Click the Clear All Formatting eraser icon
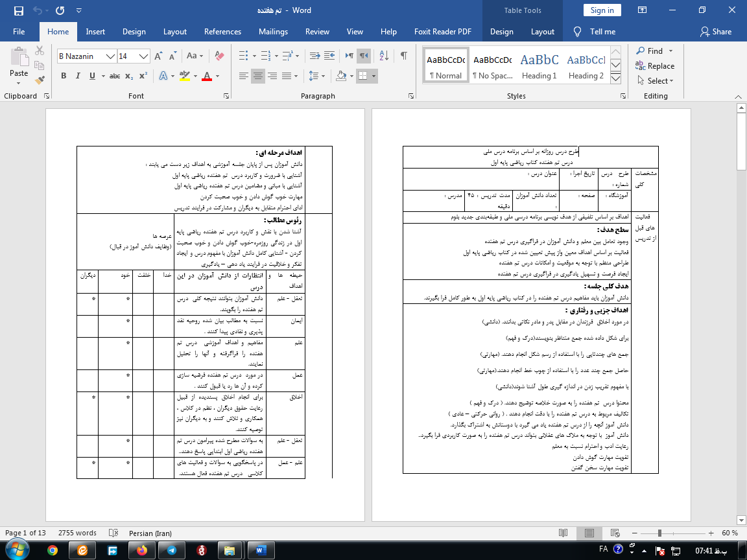 point(219,56)
